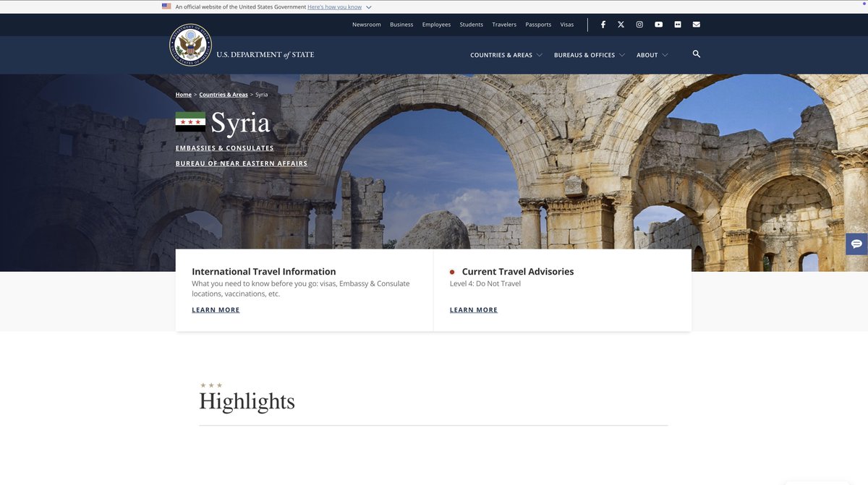Viewport: 868px width, 485px height.
Task: Click the Department of State seal
Action: point(190,44)
